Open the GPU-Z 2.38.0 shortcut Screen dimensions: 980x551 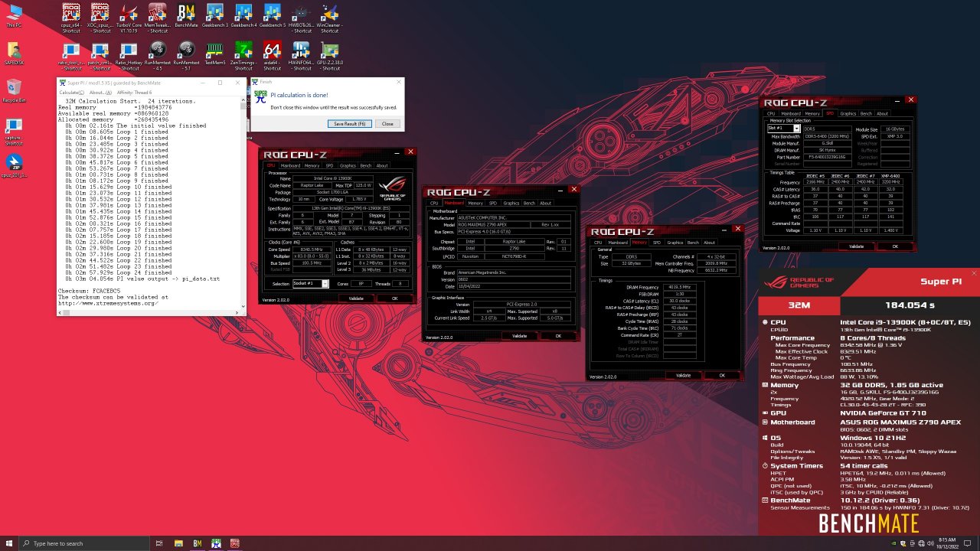coord(330,56)
